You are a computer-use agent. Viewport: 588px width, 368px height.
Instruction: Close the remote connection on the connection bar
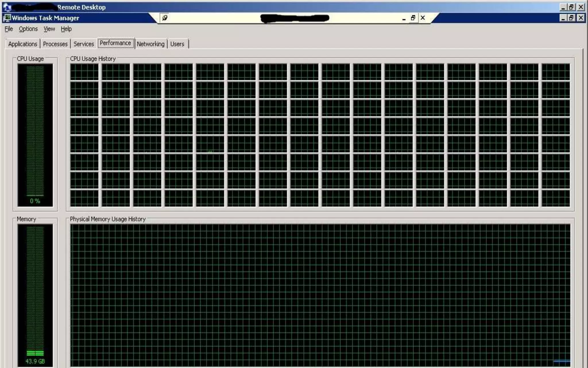(x=423, y=18)
